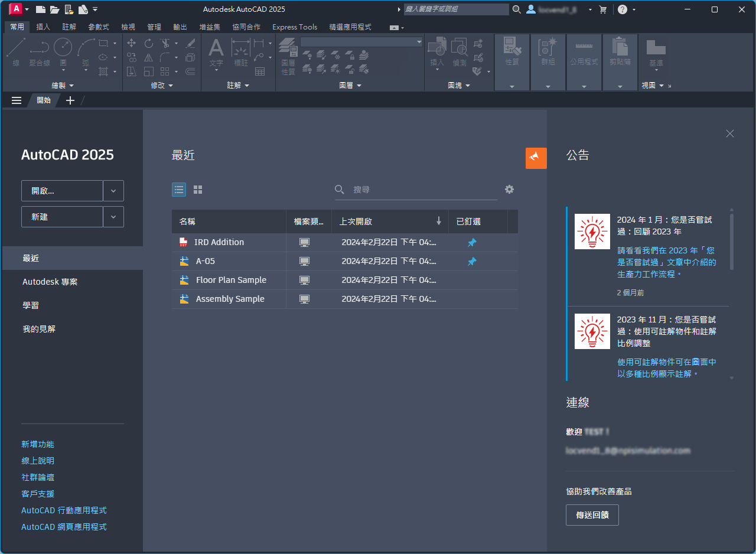Unpin the A-05 file

[472, 261]
